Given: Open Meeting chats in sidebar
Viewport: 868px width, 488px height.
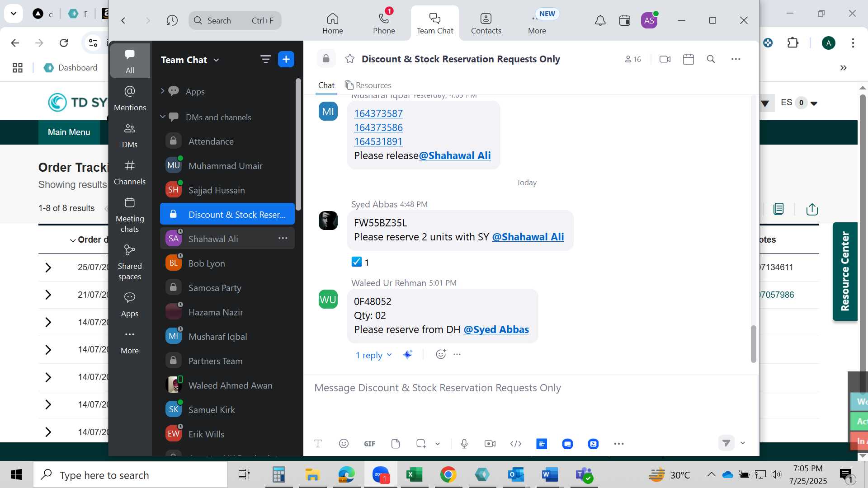Looking at the screenshot, I should (x=130, y=215).
